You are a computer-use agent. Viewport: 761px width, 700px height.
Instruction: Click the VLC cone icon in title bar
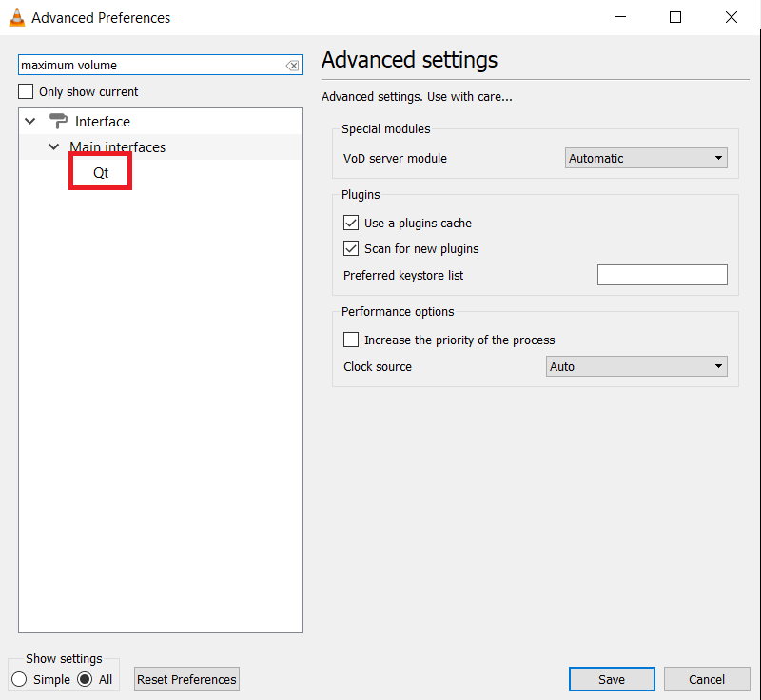16,17
